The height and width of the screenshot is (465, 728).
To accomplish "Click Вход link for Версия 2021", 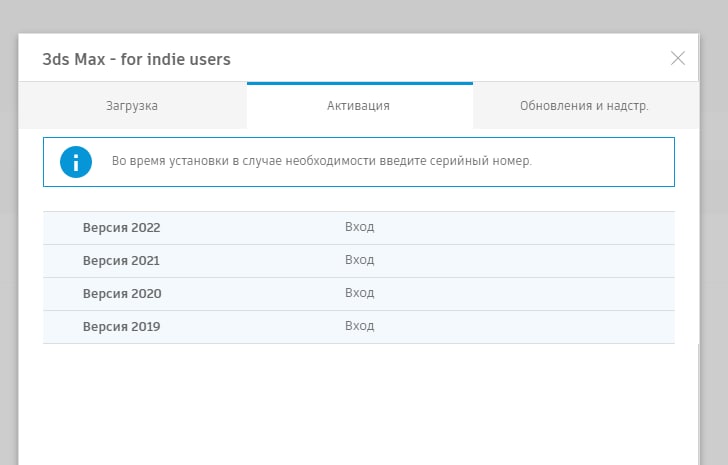I will 359,260.
